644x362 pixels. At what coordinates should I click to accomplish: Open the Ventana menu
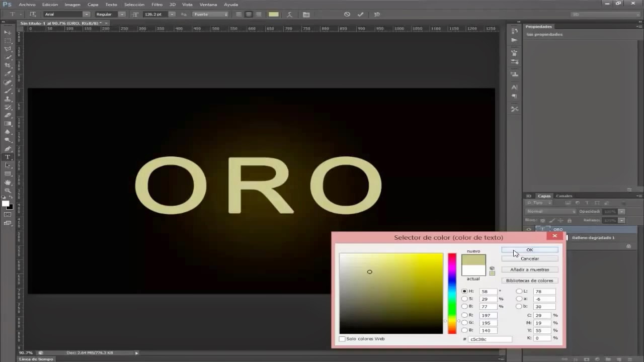pos(208,5)
